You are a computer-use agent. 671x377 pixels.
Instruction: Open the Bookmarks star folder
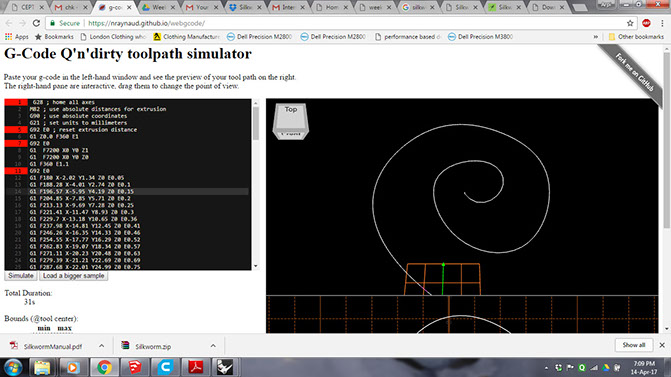(x=54, y=37)
